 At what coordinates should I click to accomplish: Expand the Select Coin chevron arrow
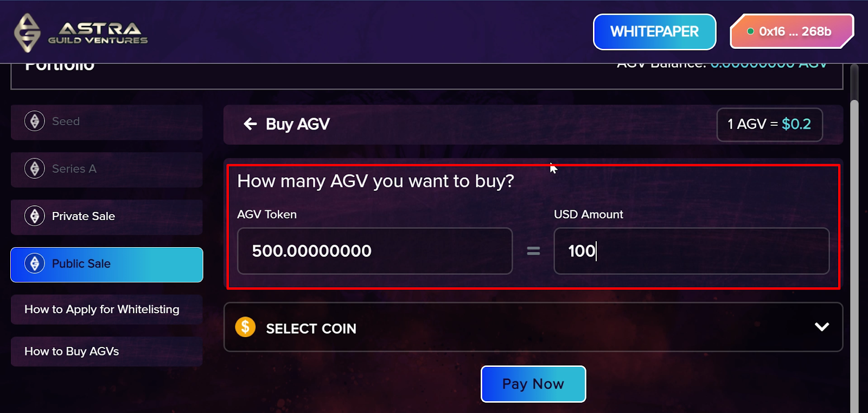click(x=822, y=327)
